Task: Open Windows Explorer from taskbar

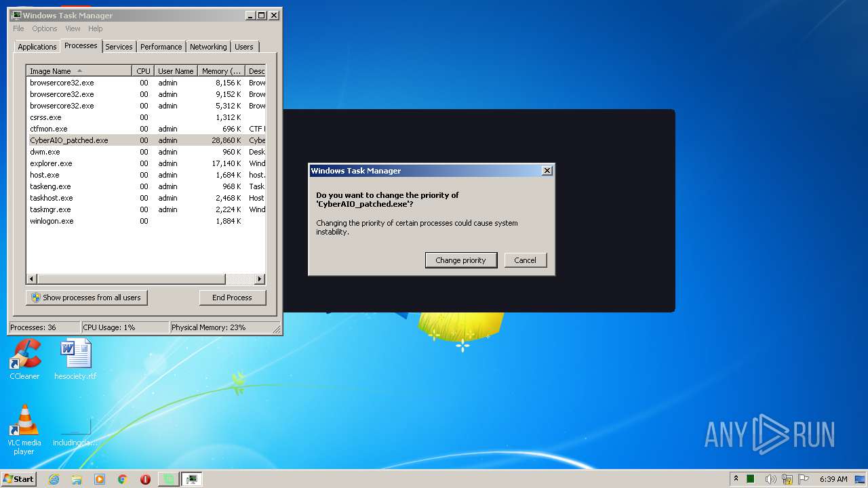Action: pyautogui.click(x=77, y=479)
